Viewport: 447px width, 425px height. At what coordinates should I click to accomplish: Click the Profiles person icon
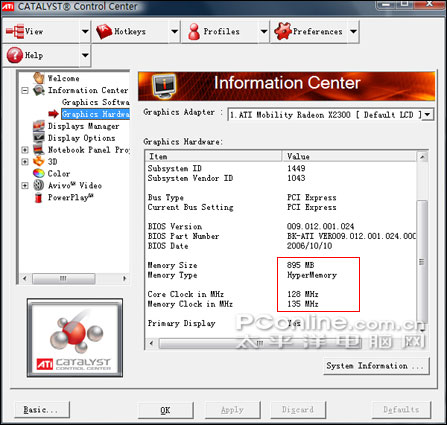pyautogui.click(x=194, y=32)
